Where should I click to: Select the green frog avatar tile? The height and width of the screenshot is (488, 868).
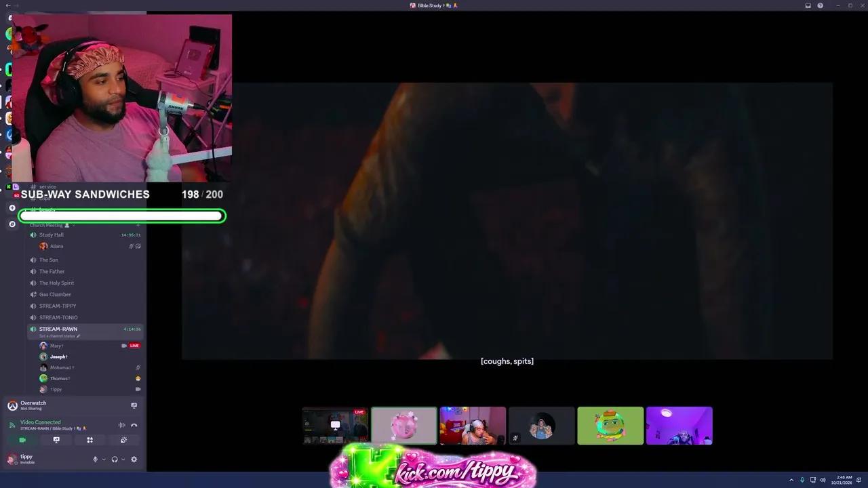[610, 426]
